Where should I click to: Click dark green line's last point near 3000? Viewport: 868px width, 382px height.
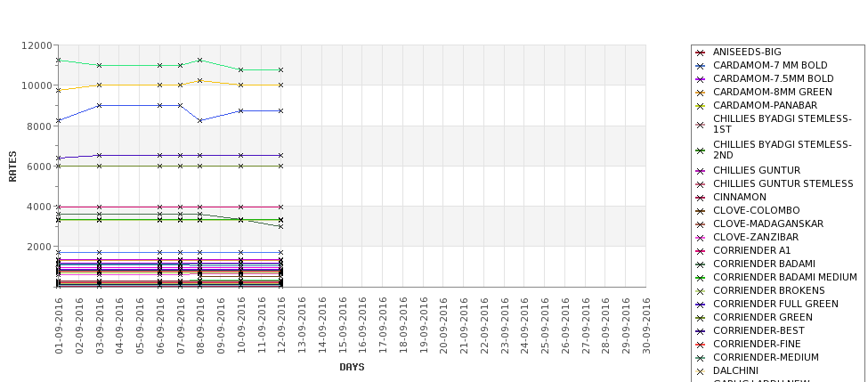pos(280,226)
